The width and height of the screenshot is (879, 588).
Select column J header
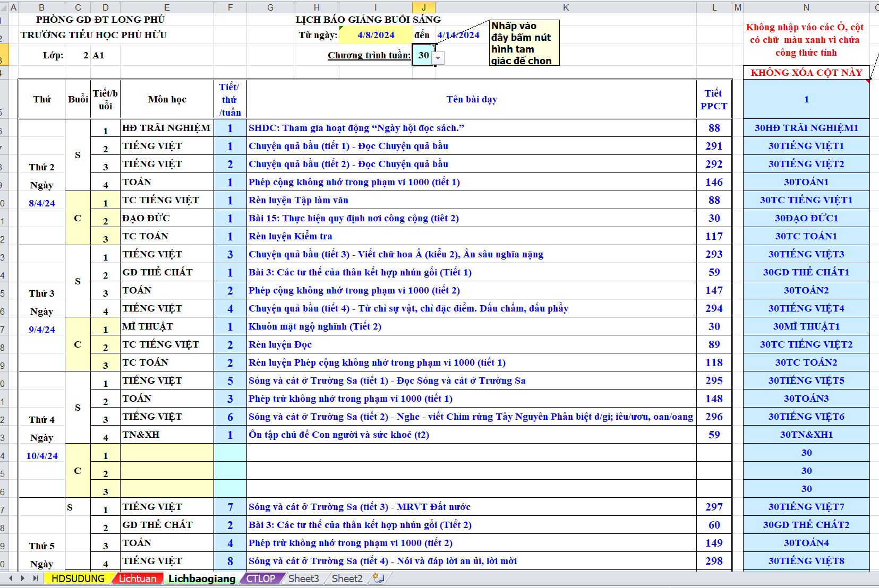click(423, 7)
